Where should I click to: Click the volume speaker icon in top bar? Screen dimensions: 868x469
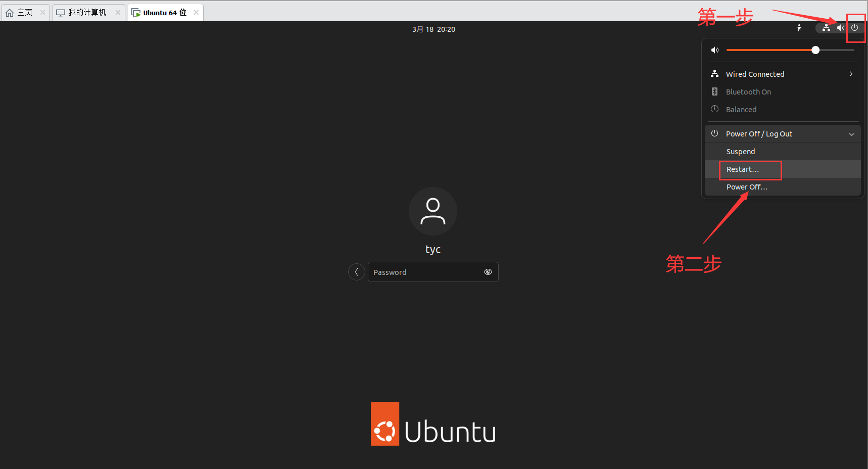tap(840, 28)
